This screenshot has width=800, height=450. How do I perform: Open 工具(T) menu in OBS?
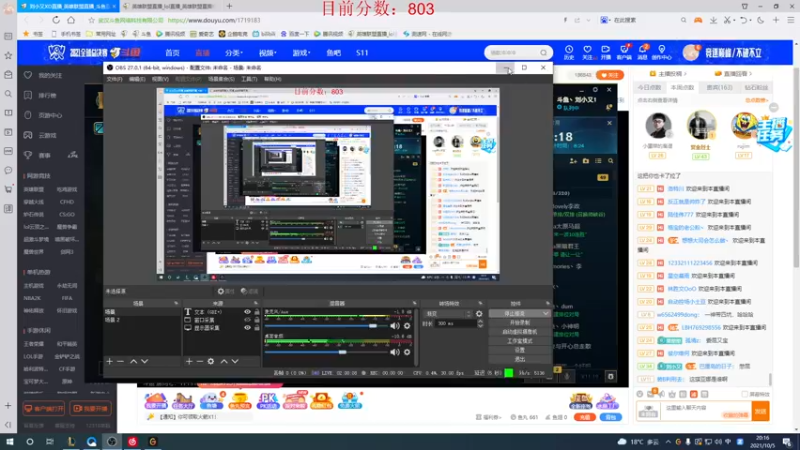coord(249,79)
